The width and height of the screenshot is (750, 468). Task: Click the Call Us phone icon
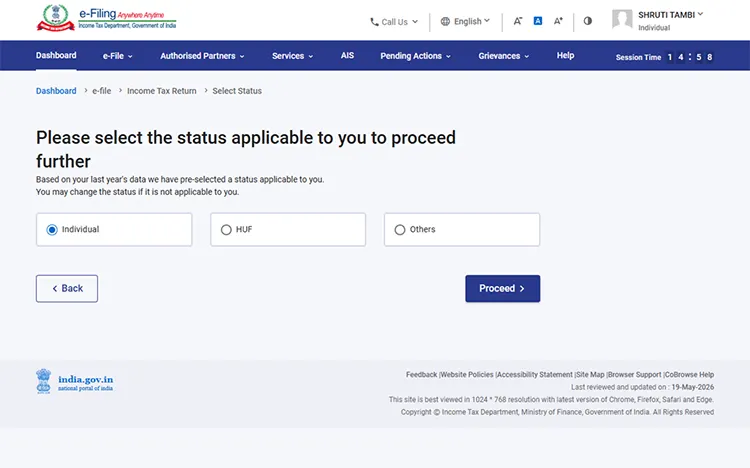point(374,22)
